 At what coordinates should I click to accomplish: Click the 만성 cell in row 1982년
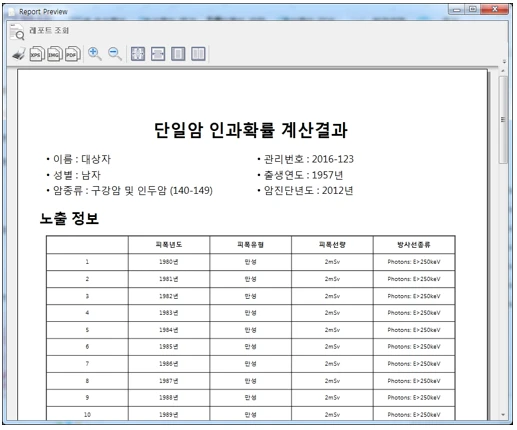click(x=251, y=296)
